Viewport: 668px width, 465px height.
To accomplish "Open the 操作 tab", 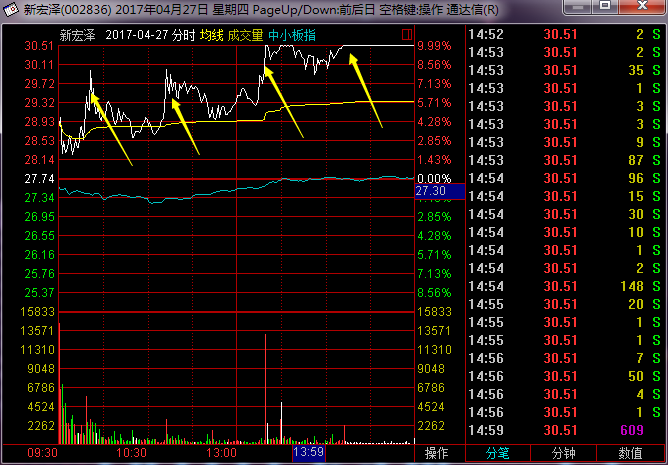I will (437, 453).
